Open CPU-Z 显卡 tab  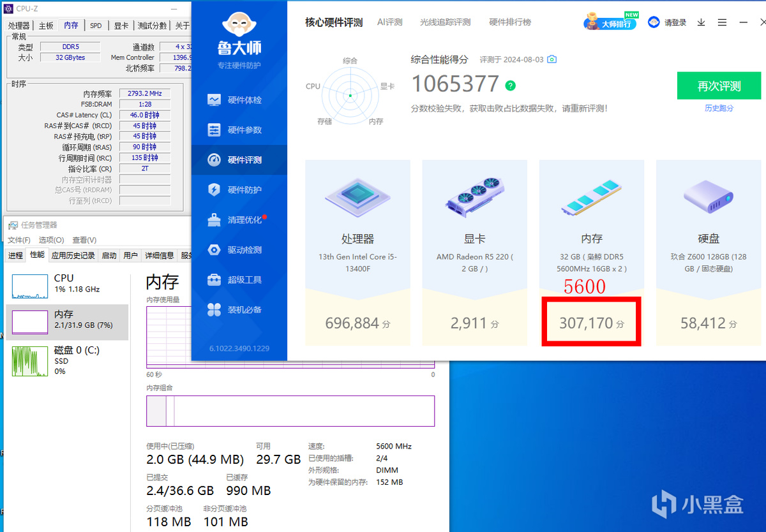tap(121, 26)
